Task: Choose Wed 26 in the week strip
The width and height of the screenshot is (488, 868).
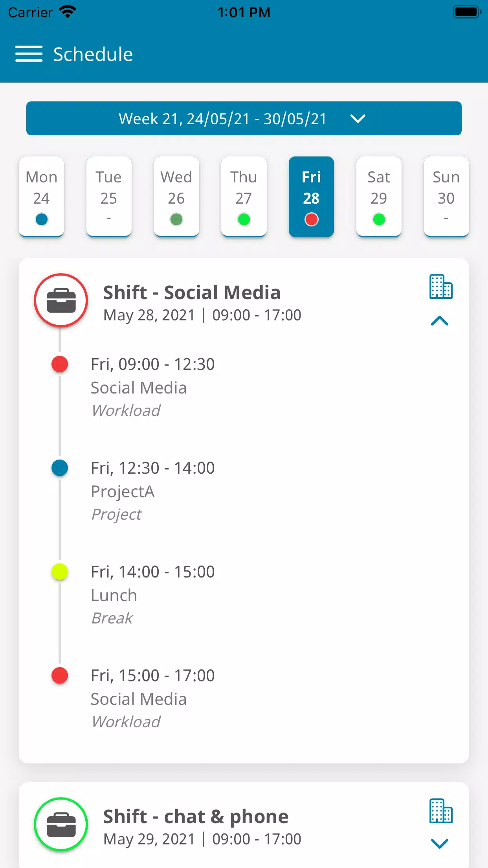Action: (176, 197)
